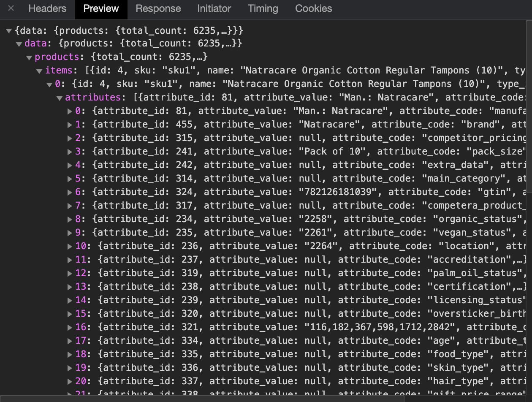This screenshot has width=532, height=402.
Task: Collapse the products node
Action: [29, 57]
